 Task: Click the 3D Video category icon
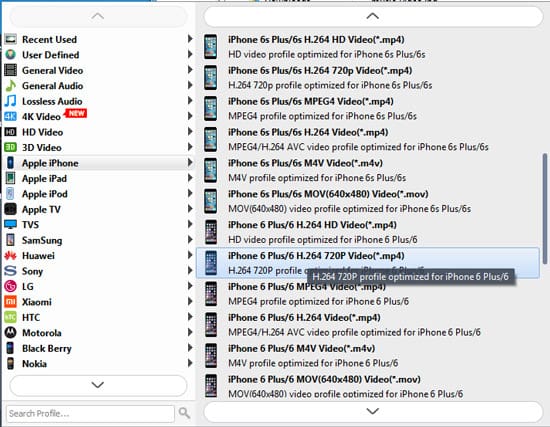[x=11, y=147]
